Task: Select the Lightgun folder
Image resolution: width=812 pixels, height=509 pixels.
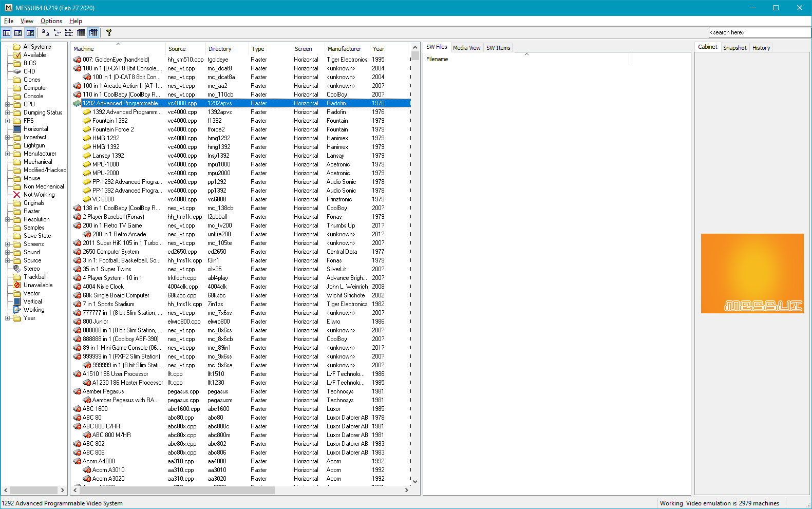Action: (x=29, y=145)
